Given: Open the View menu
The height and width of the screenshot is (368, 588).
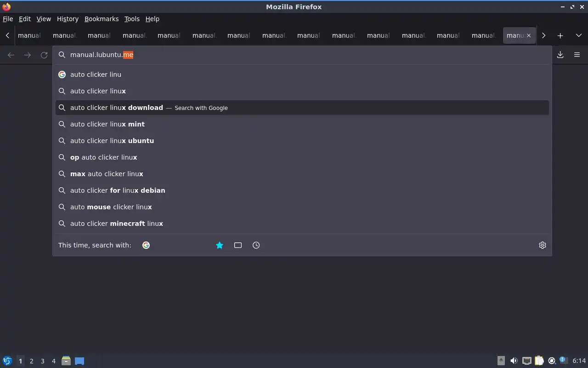Looking at the screenshot, I should 44,19.
